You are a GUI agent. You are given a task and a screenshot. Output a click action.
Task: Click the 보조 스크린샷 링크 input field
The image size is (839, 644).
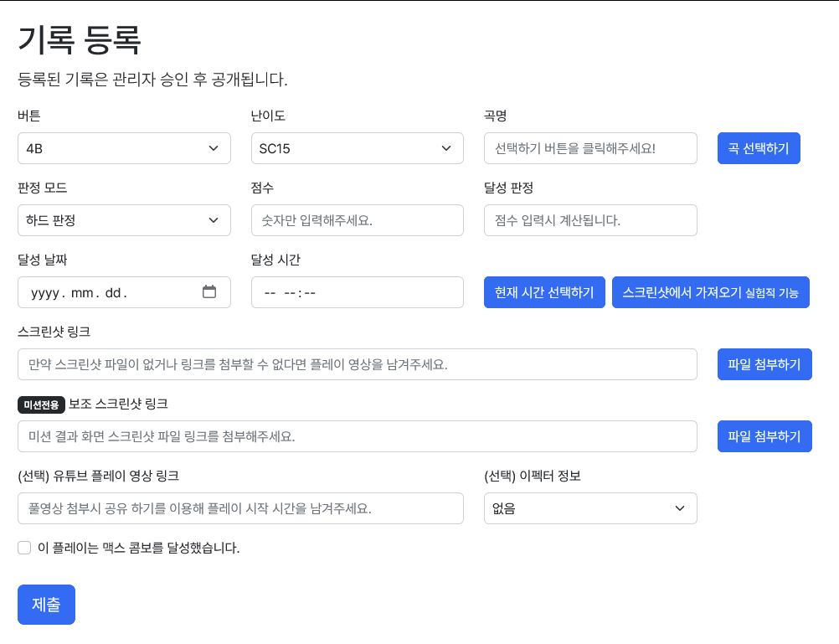[357, 436]
